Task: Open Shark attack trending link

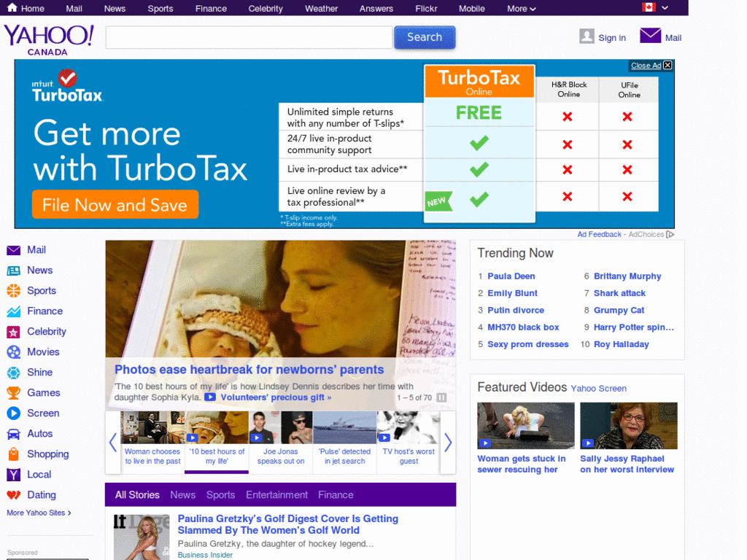Action: point(619,293)
